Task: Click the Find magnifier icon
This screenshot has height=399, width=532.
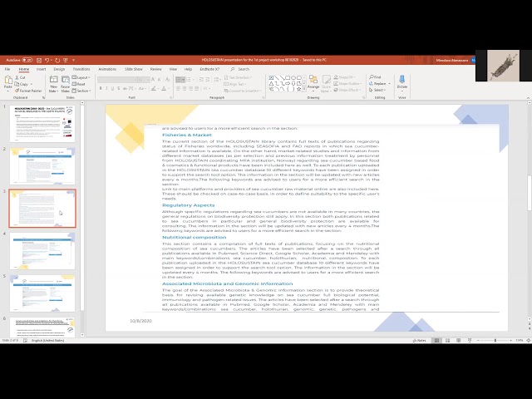Action: click(373, 76)
